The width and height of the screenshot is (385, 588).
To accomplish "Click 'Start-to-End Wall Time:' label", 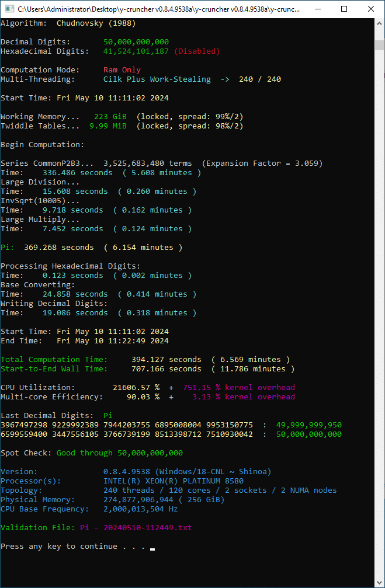I will coord(54,369).
